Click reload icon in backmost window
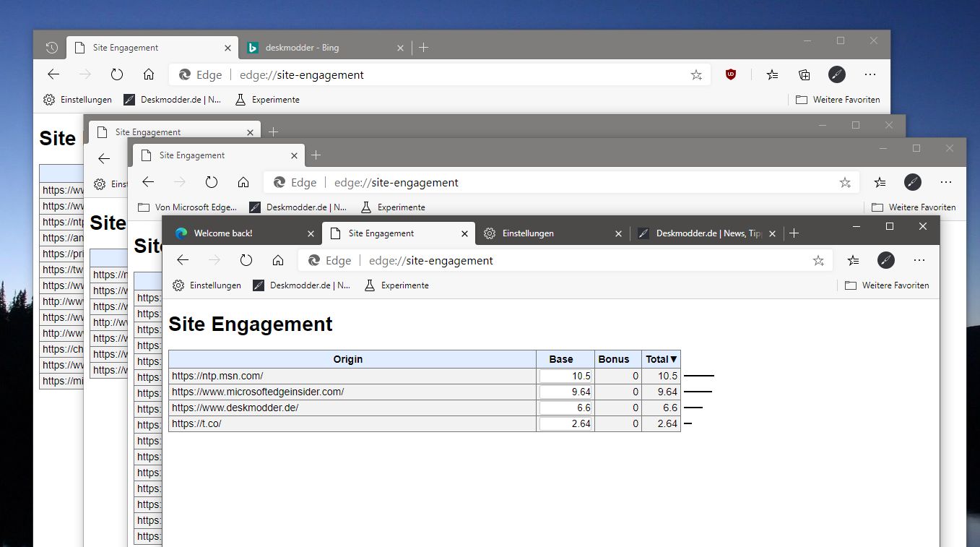Viewport: 980px width, 547px height. coord(117,74)
